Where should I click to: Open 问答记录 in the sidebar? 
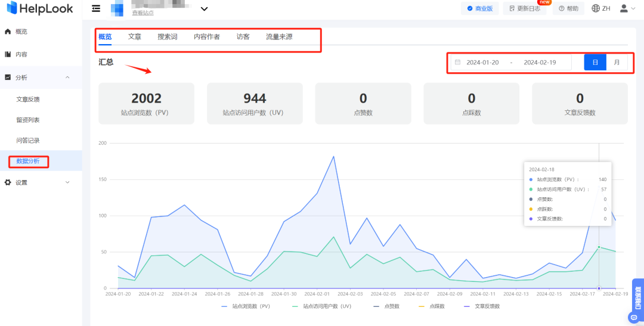(x=28, y=141)
